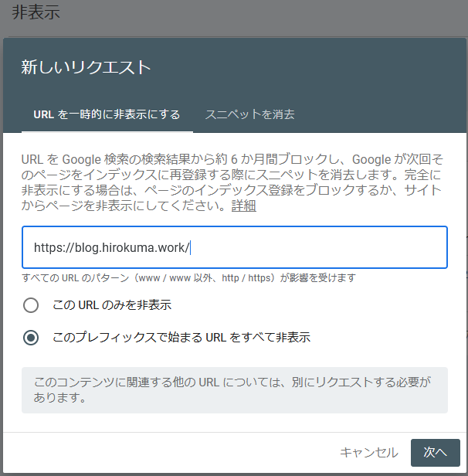Click the キャンセル button
The height and width of the screenshot is (476, 468).
(x=369, y=453)
